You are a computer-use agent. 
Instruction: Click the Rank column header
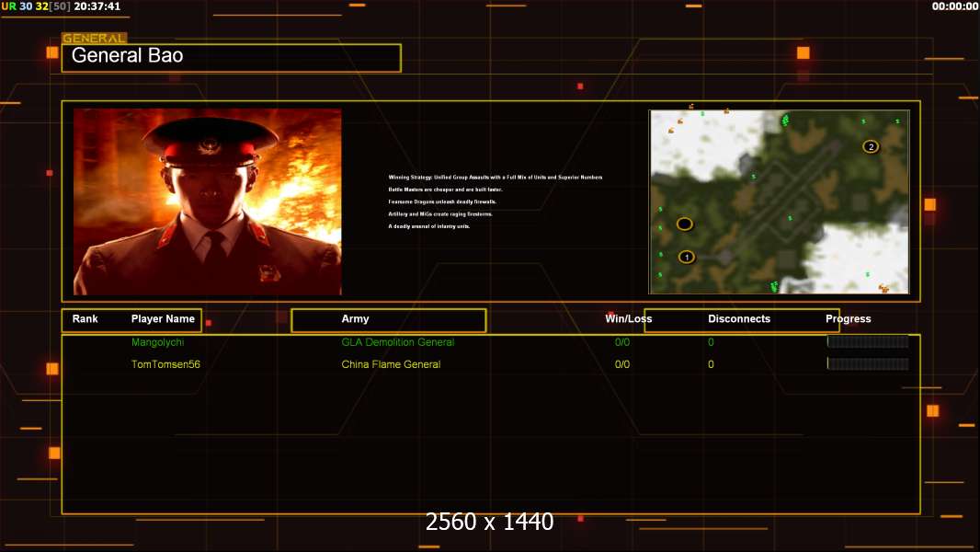85,319
